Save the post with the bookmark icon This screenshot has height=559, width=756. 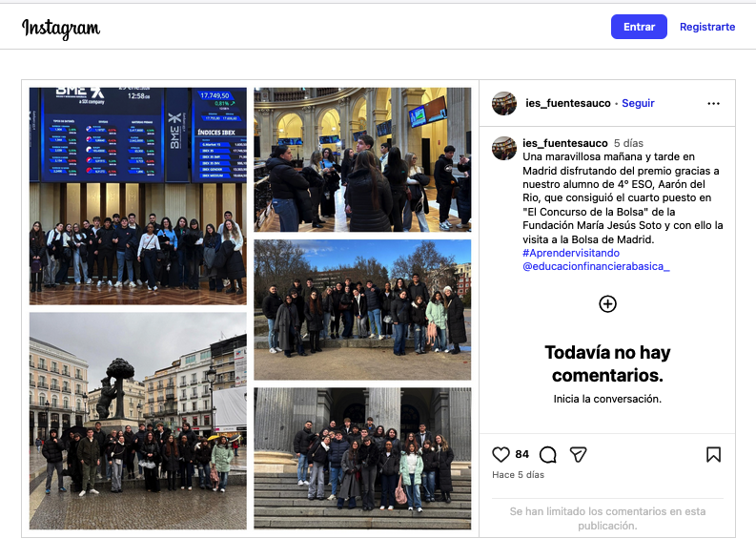(713, 454)
